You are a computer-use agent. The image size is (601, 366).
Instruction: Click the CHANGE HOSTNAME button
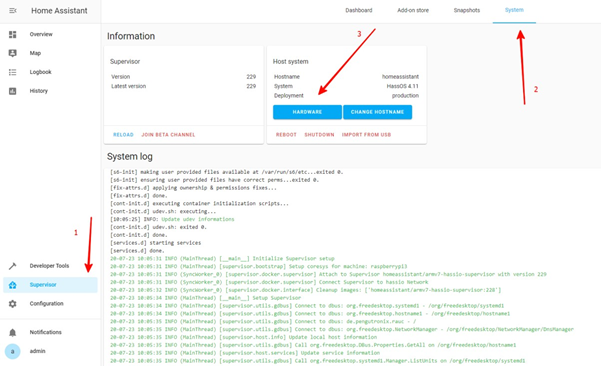(x=378, y=112)
